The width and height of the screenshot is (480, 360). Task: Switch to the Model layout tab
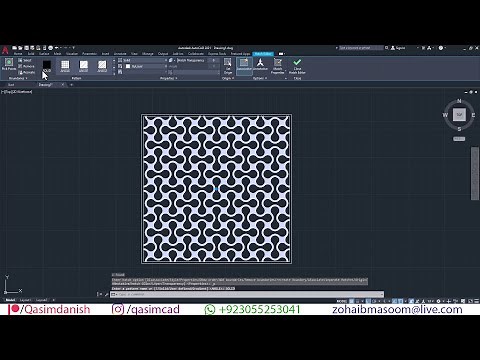pos(10,300)
